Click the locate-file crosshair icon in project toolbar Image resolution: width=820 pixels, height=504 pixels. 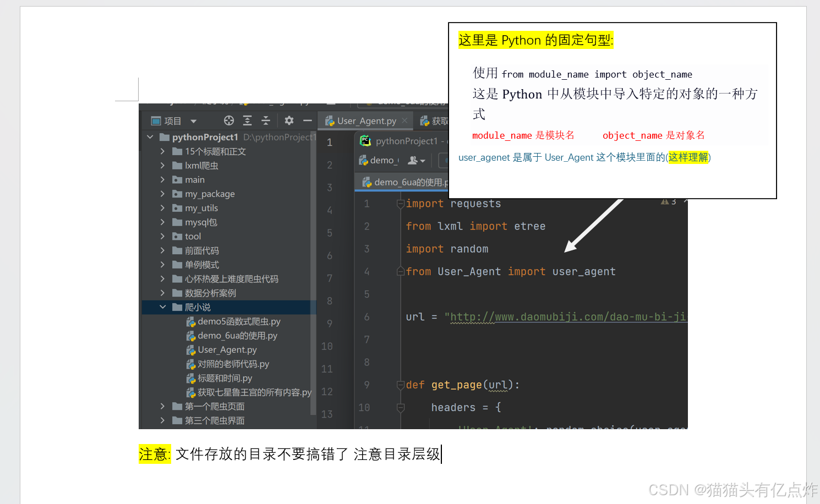coord(229,120)
